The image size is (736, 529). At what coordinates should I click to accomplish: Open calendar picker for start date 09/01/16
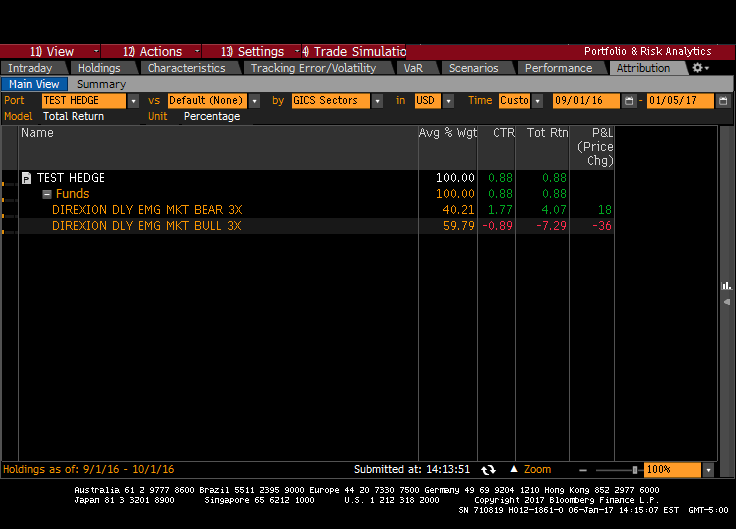point(629,100)
